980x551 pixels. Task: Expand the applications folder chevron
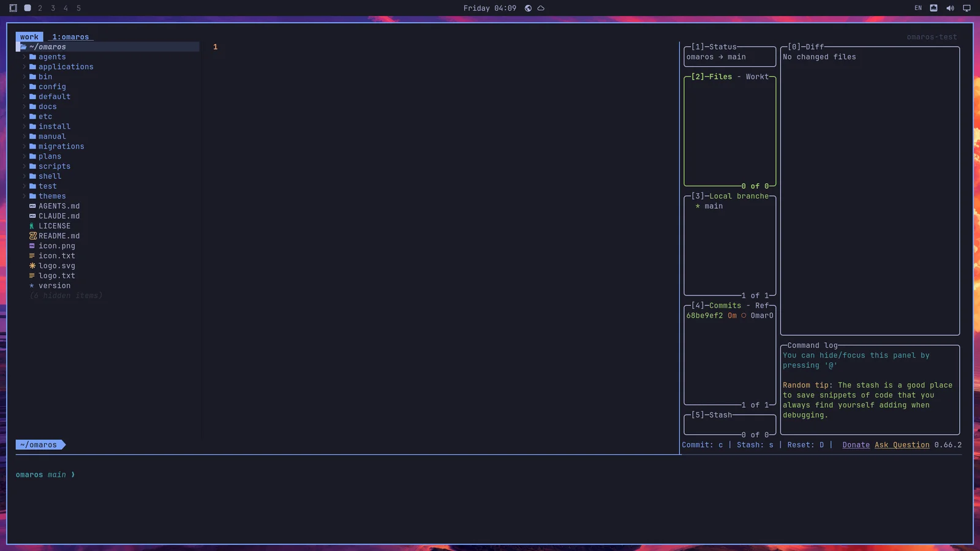point(24,67)
